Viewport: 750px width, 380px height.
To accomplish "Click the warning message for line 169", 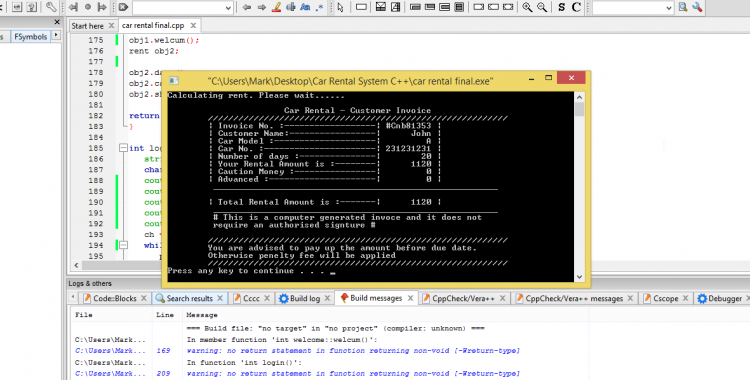I will click(x=353, y=351).
